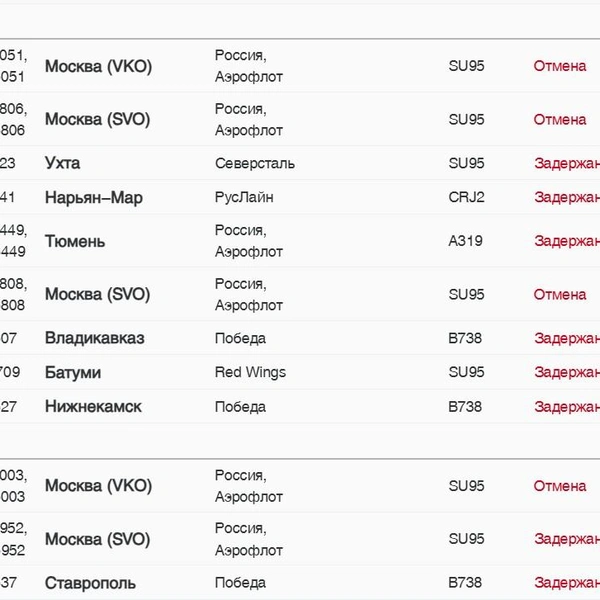Screen dimensions: 600x600
Task: Click Отмена status for flight 806
Action: [x=560, y=120]
